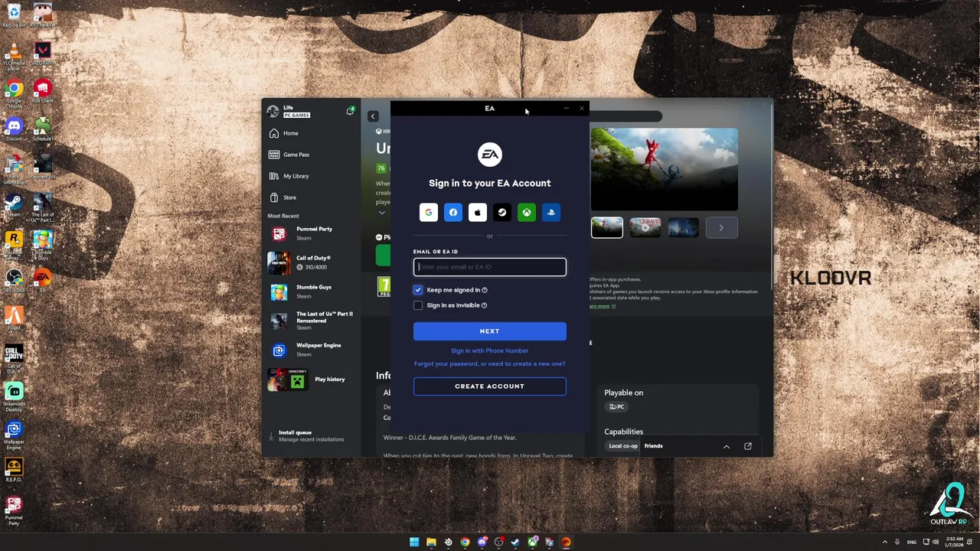Pop out the Friends panel
This screenshot has height=551, width=980.
tap(748, 446)
